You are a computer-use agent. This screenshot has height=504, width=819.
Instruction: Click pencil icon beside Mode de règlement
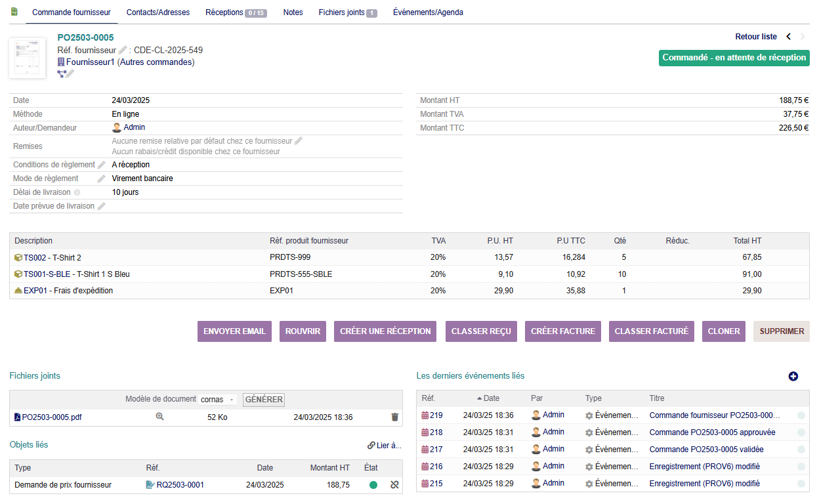(x=101, y=179)
